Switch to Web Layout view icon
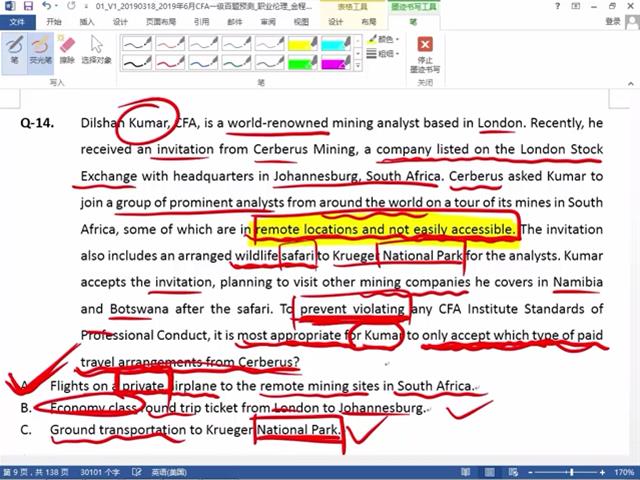640x480 pixels. (x=513, y=472)
